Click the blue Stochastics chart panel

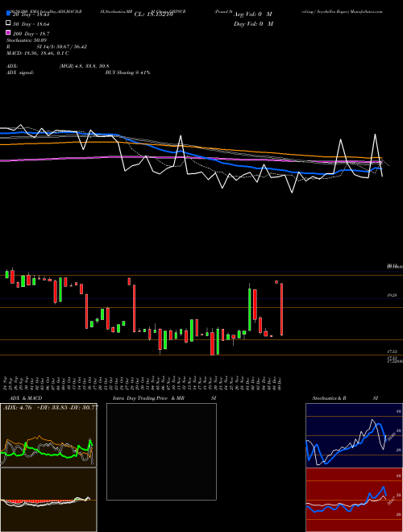[354, 435]
